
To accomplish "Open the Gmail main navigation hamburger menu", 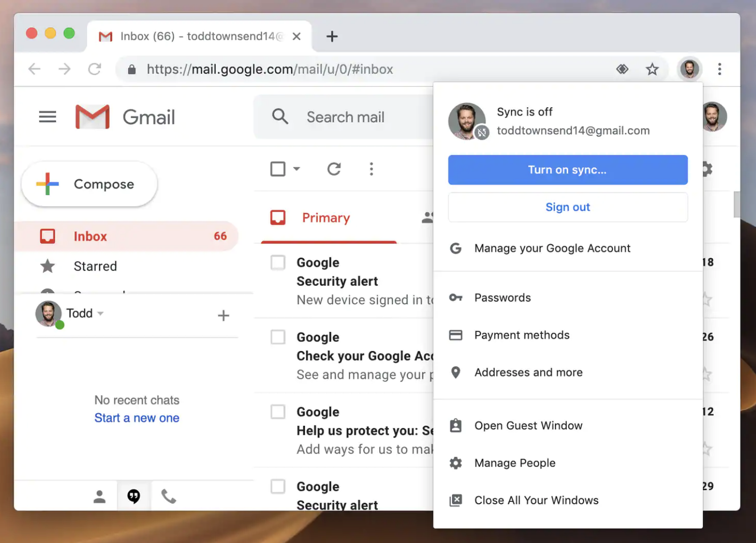I will coord(47,117).
